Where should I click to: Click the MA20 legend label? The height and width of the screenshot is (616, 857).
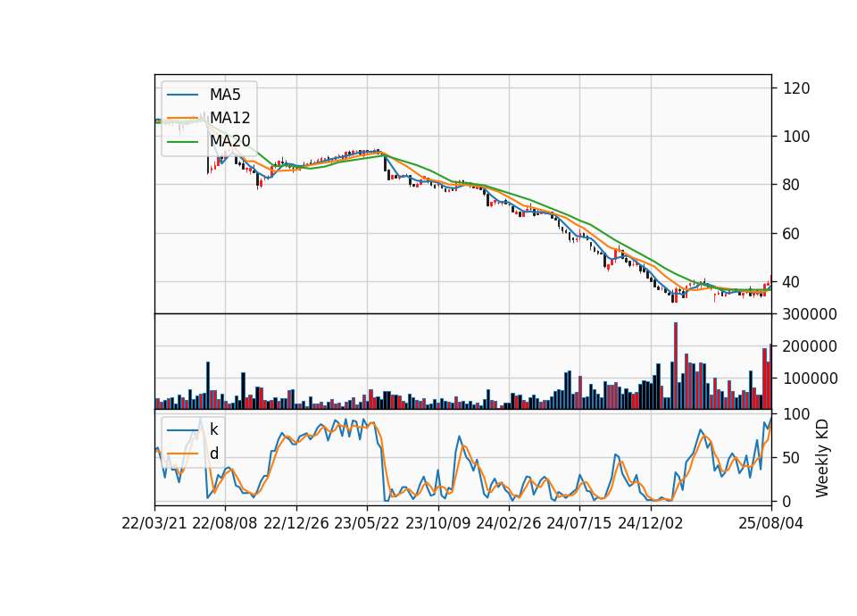click(229, 142)
